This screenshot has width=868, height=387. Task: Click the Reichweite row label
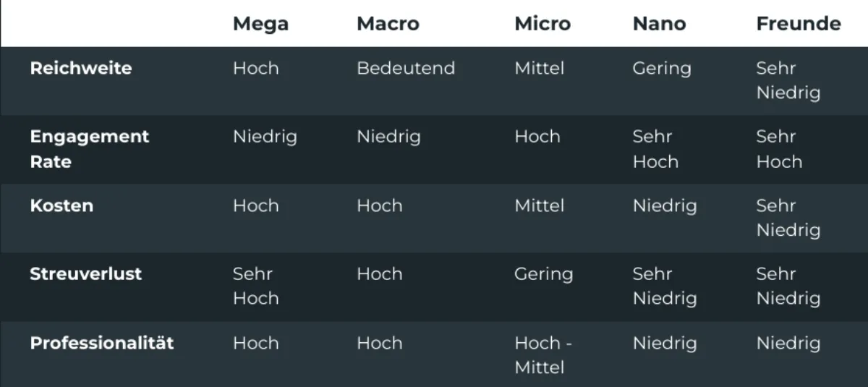(81, 68)
